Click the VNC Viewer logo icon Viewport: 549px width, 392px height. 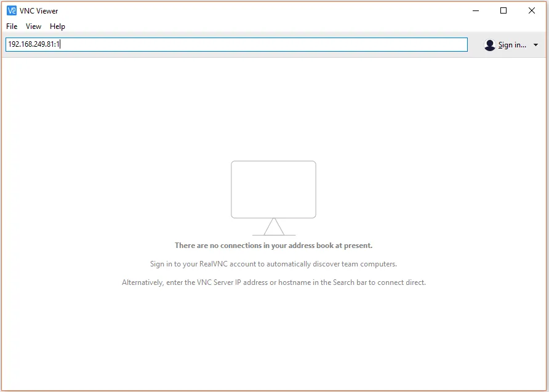[12, 10]
